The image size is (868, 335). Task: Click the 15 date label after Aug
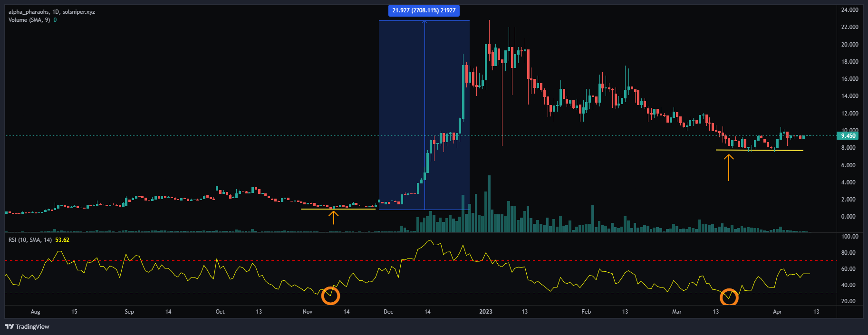coord(74,312)
